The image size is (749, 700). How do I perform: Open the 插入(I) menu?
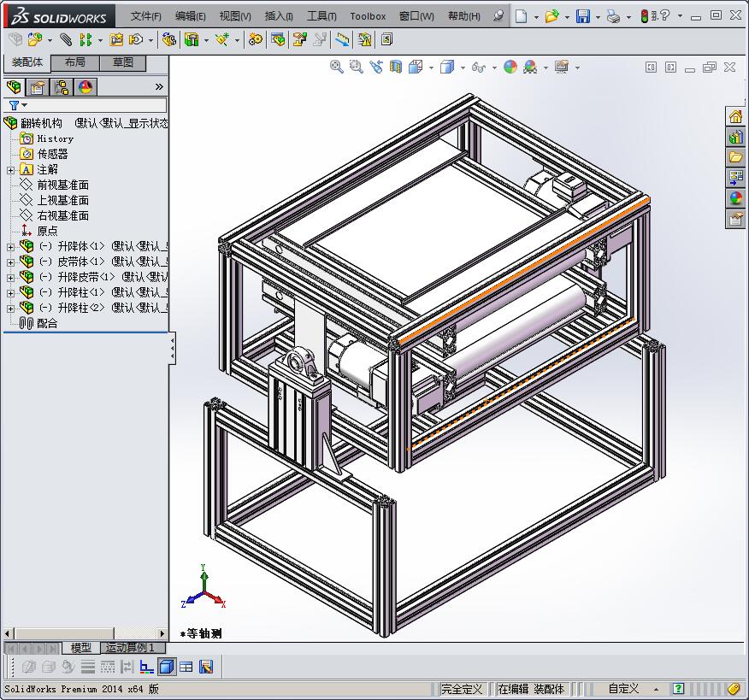279,16
